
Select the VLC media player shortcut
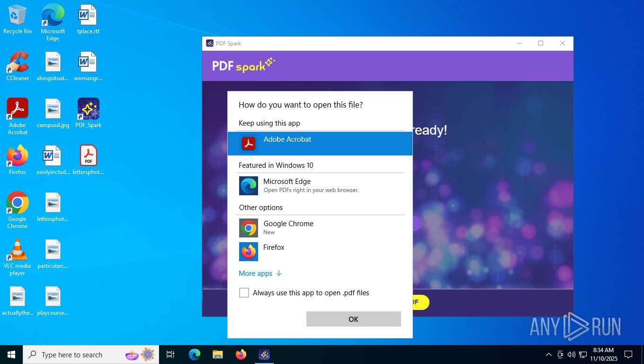tap(18, 257)
